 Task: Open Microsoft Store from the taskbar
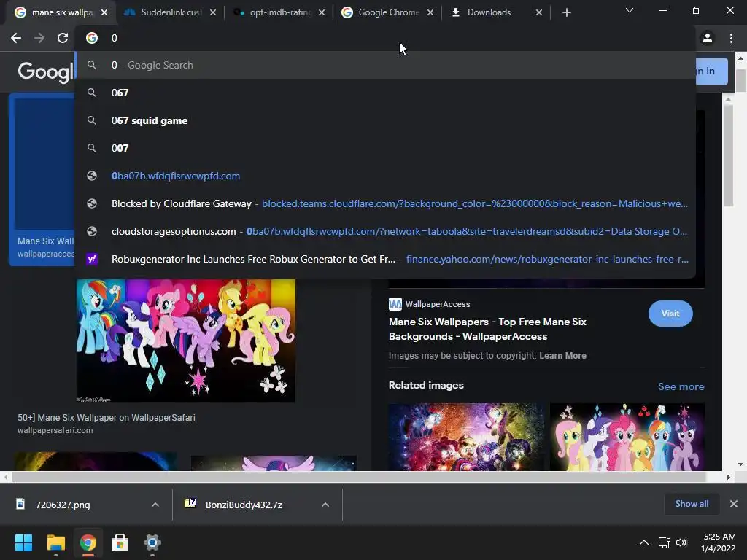120,542
